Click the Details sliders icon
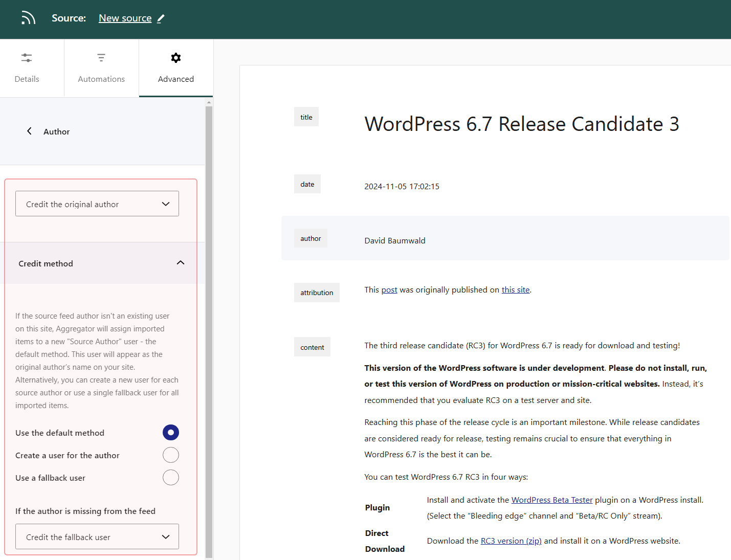 click(27, 58)
